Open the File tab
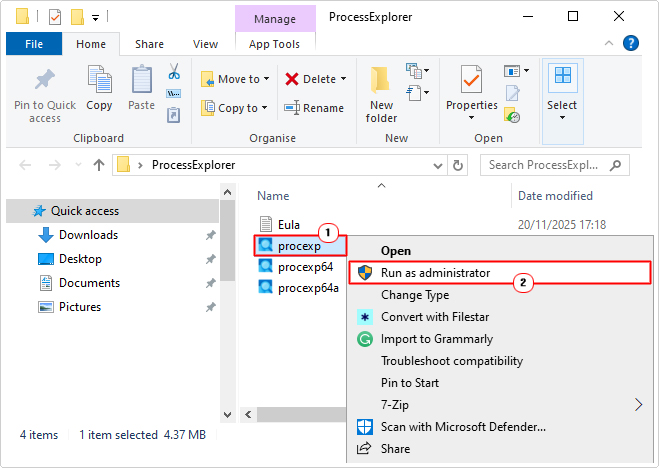The width and height of the screenshot is (659, 468). (34, 44)
